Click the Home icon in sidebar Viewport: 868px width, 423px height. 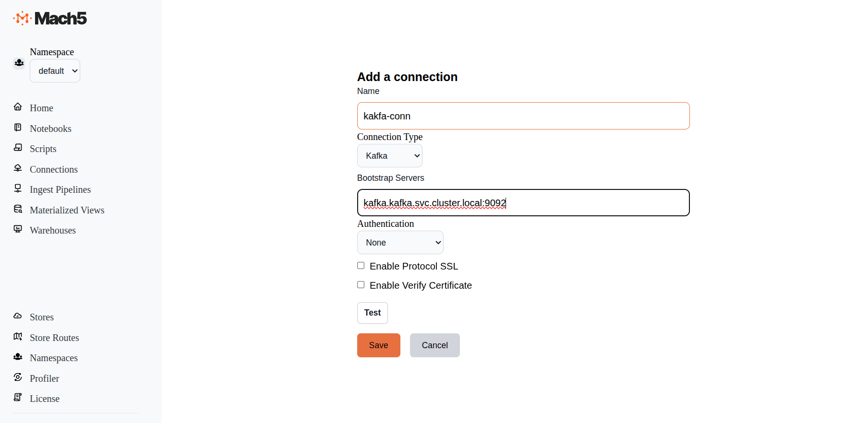pos(18,107)
